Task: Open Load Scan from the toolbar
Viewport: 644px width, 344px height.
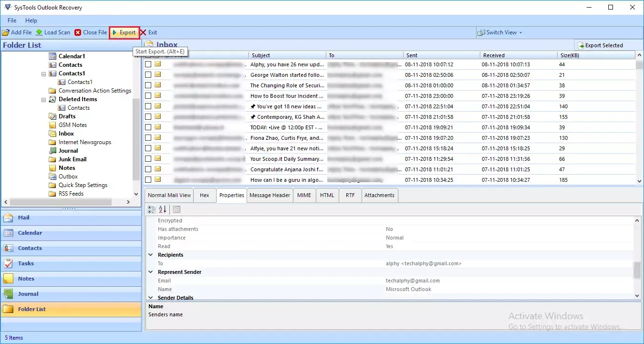Action: 53,32
